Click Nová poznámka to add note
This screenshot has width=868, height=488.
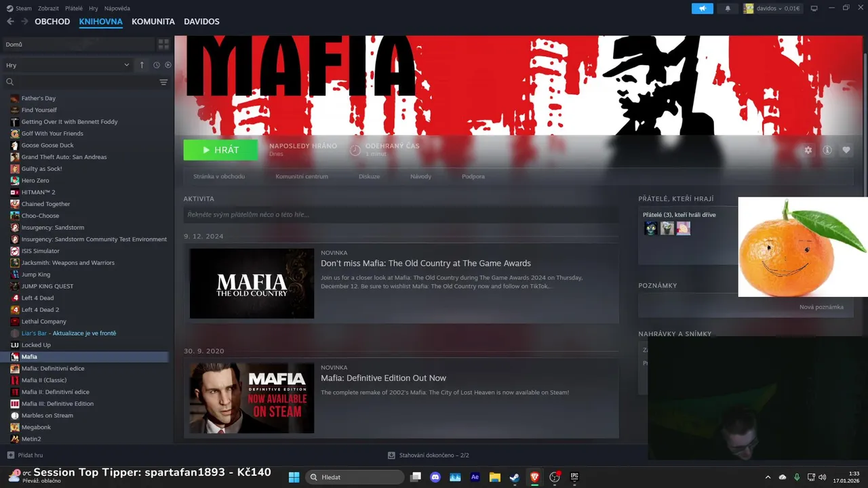click(x=821, y=307)
